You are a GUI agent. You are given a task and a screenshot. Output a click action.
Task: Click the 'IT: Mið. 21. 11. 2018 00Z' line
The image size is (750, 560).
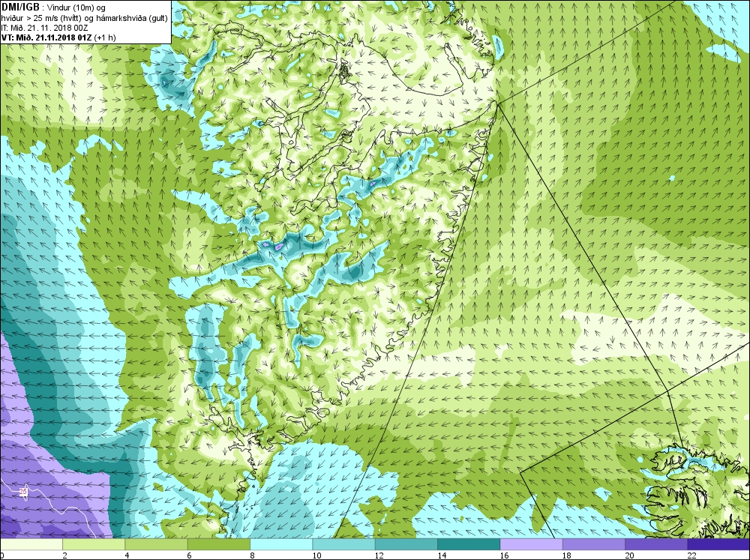(x=44, y=28)
